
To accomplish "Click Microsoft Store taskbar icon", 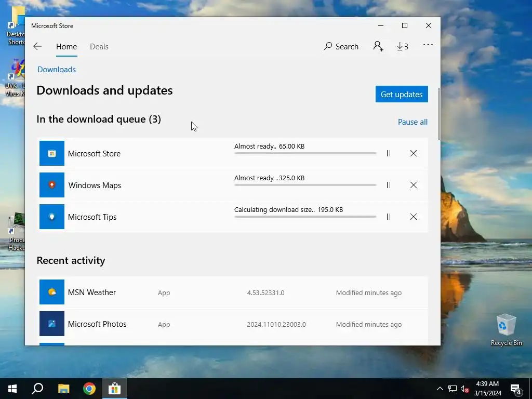I will tap(115, 389).
